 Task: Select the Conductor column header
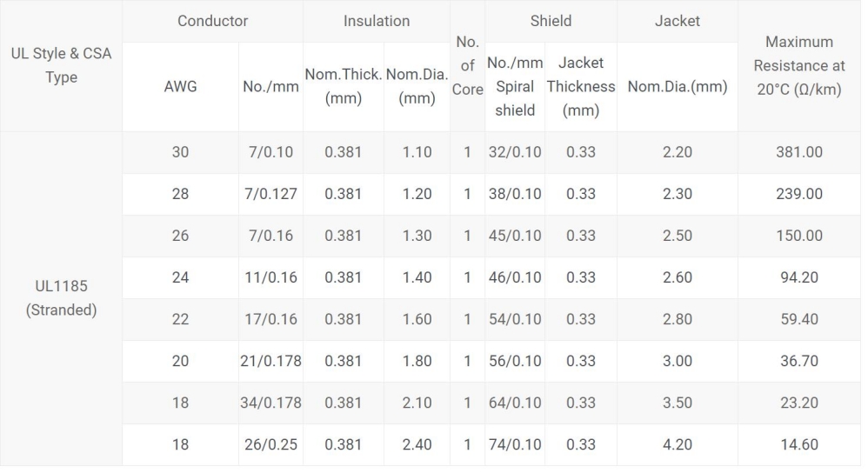[212, 21]
